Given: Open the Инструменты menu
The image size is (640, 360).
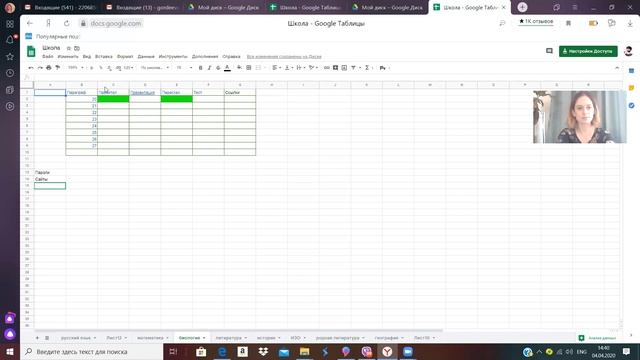Looking at the screenshot, I should coord(173,56).
